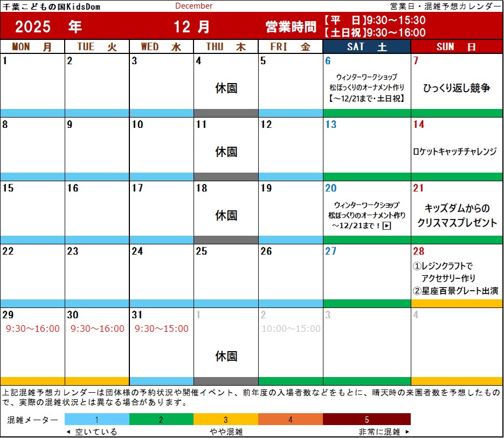This screenshot has width=504, height=438.
Task: Click the right arrow beside 非常に混雑
Action: click(x=408, y=432)
